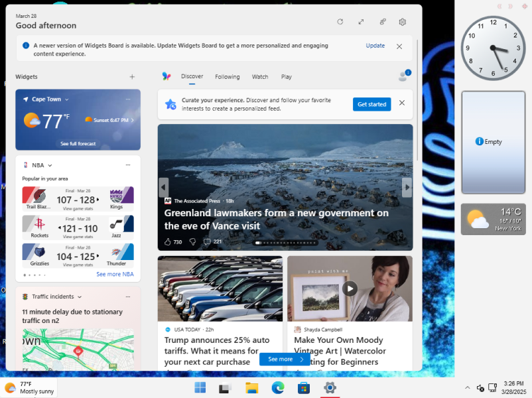Click the analog clock desktop gadget
532x398 pixels.
coord(493,48)
